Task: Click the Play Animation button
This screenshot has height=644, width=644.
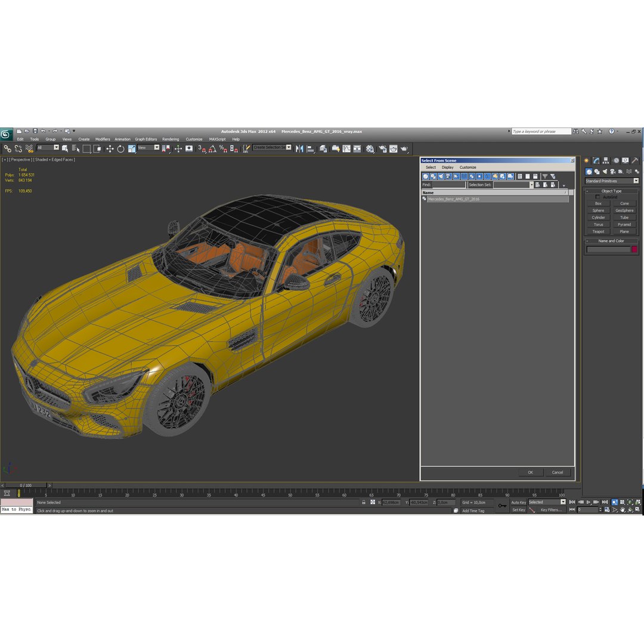Action: pos(589,502)
